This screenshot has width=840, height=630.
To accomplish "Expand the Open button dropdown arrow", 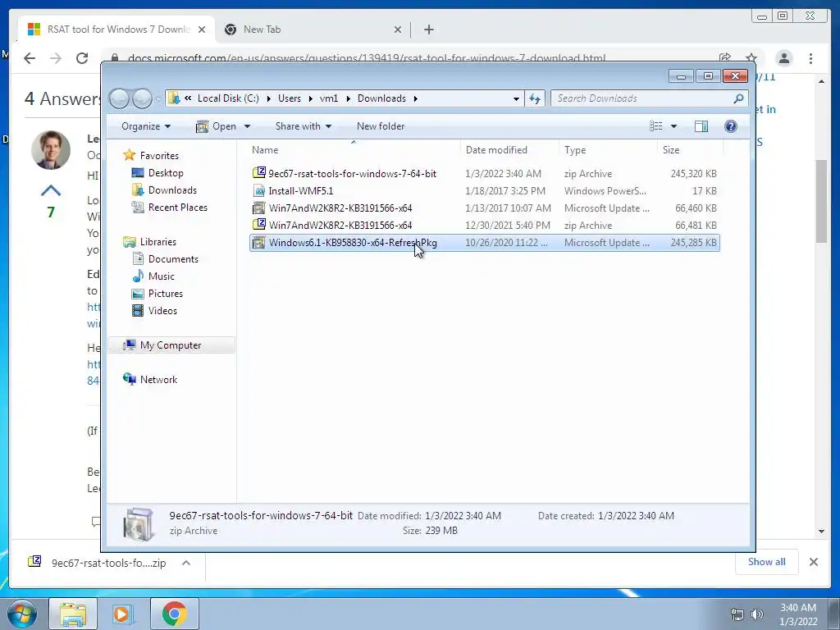I will coord(247,126).
